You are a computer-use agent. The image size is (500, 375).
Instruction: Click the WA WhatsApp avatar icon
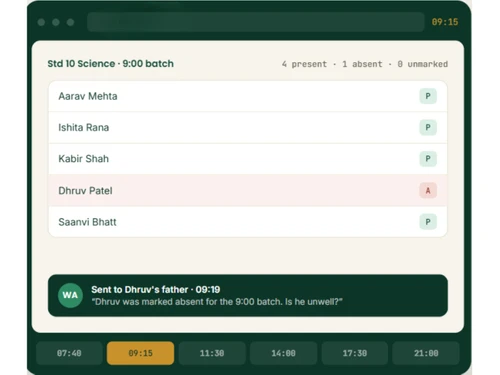pos(70,295)
